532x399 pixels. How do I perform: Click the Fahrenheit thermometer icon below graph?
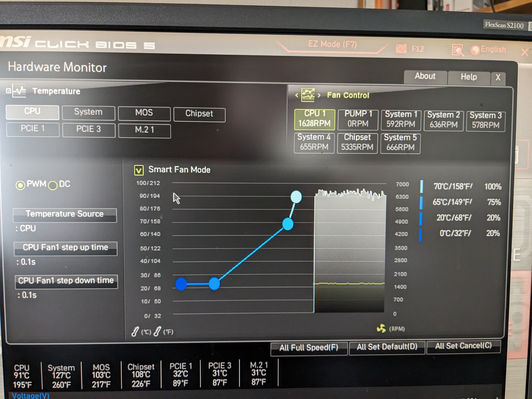(x=157, y=331)
